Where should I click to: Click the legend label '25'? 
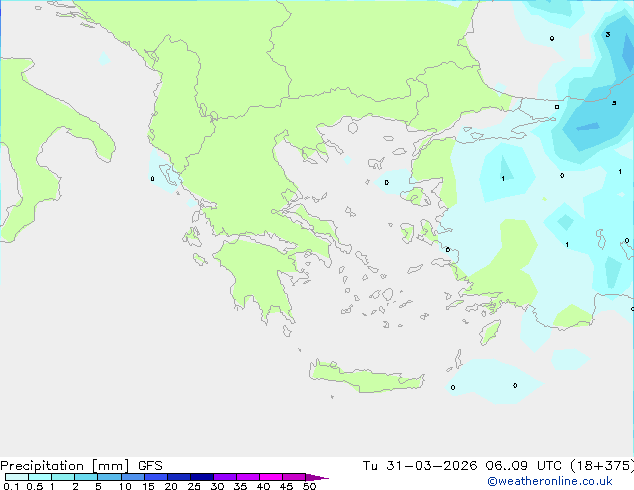click(194, 486)
